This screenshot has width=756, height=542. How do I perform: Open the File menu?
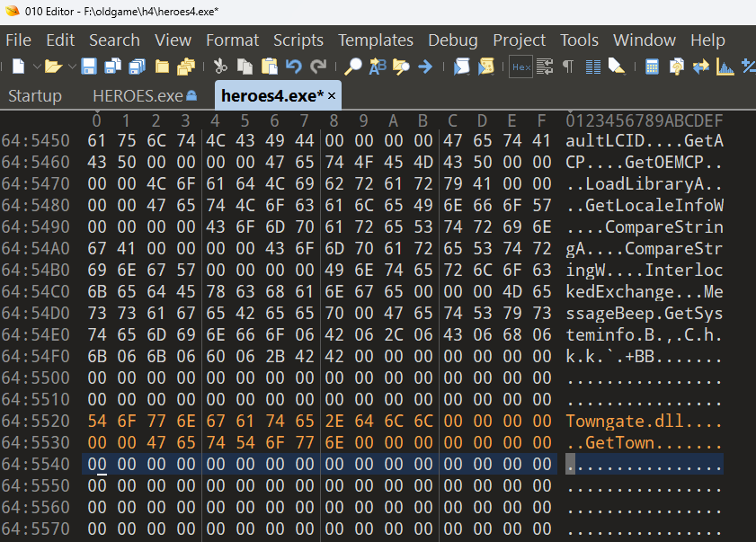pos(18,40)
